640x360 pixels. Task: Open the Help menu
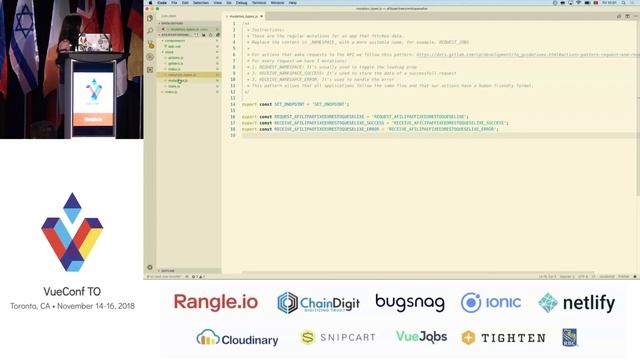(x=293, y=3)
